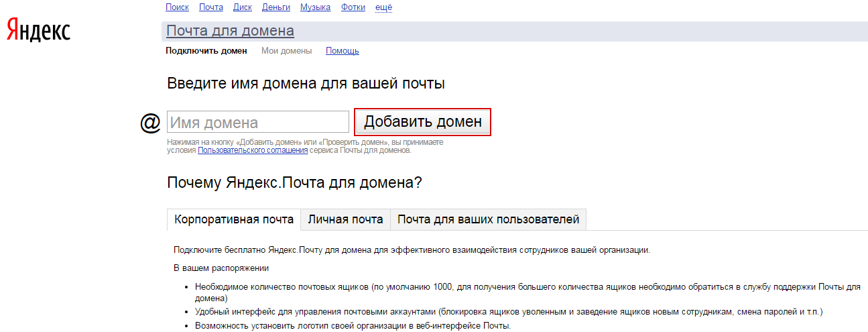Open Музыка service link
Screen dimensions: 868x332
point(316,7)
